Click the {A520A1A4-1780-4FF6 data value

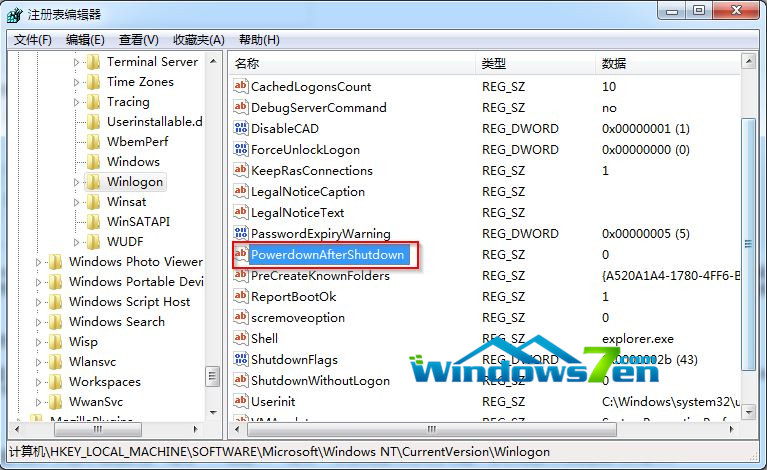pos(671,276)
